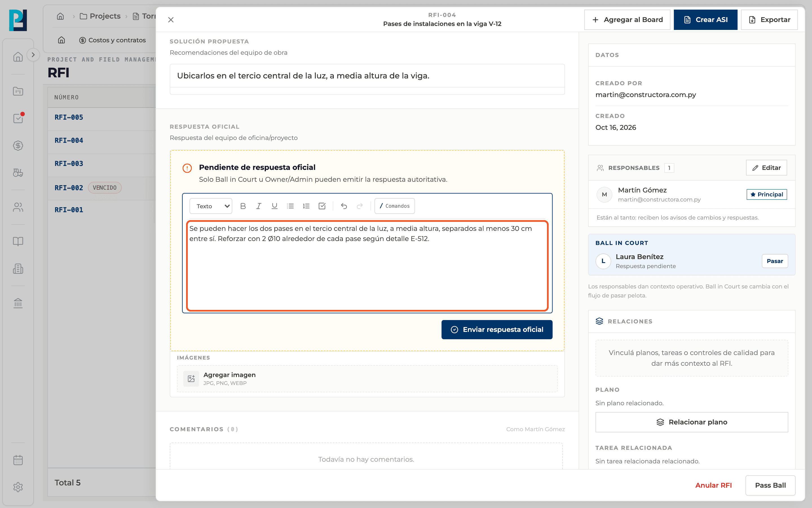The height and width of the screenshot is (508, 812).
Task: Undo last edit in response editor
Action: 344,206
